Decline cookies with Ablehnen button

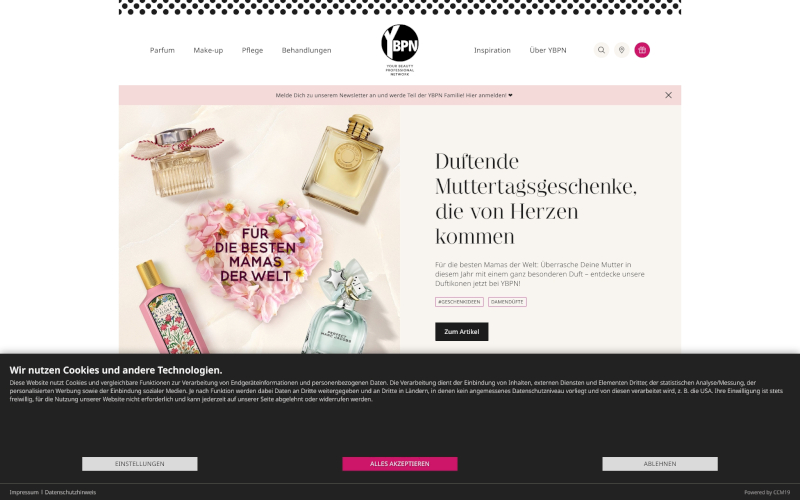660,464
